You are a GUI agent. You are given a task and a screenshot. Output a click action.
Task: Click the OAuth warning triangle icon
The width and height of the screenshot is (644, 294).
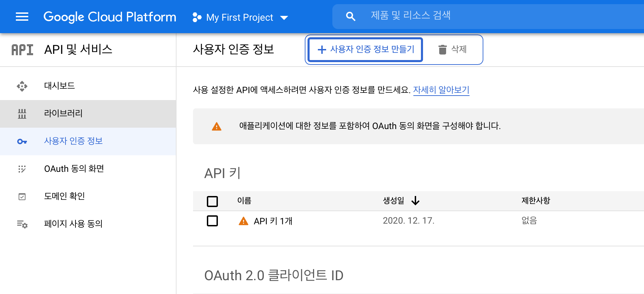point(217,126)
